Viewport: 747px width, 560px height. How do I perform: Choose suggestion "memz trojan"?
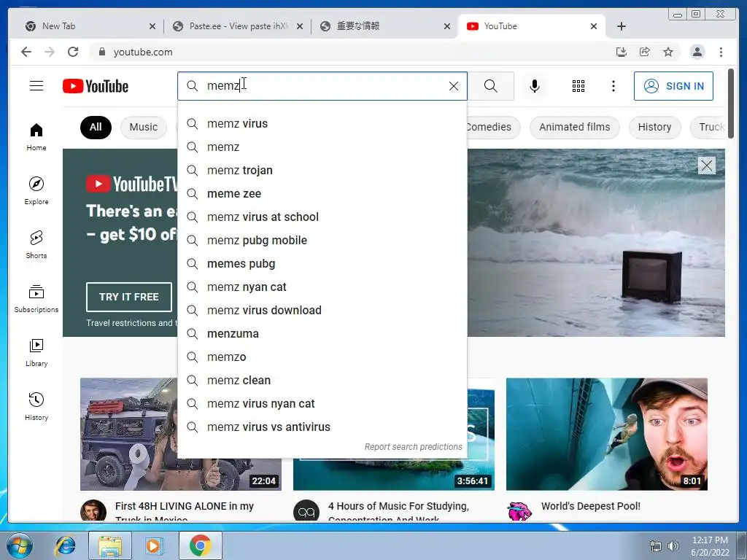tap(322, 171)
